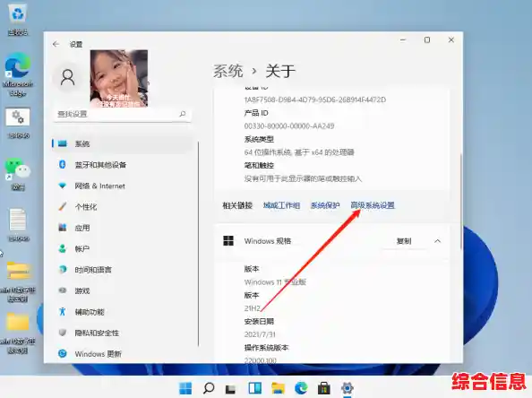Click the accounts person icon in sidebar
This screenshot has height=398, width=532.
click(x=63, y=248)
